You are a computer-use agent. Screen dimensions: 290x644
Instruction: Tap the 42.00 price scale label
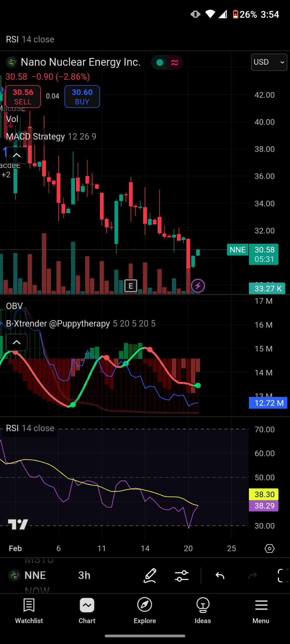tap(265, 95)
